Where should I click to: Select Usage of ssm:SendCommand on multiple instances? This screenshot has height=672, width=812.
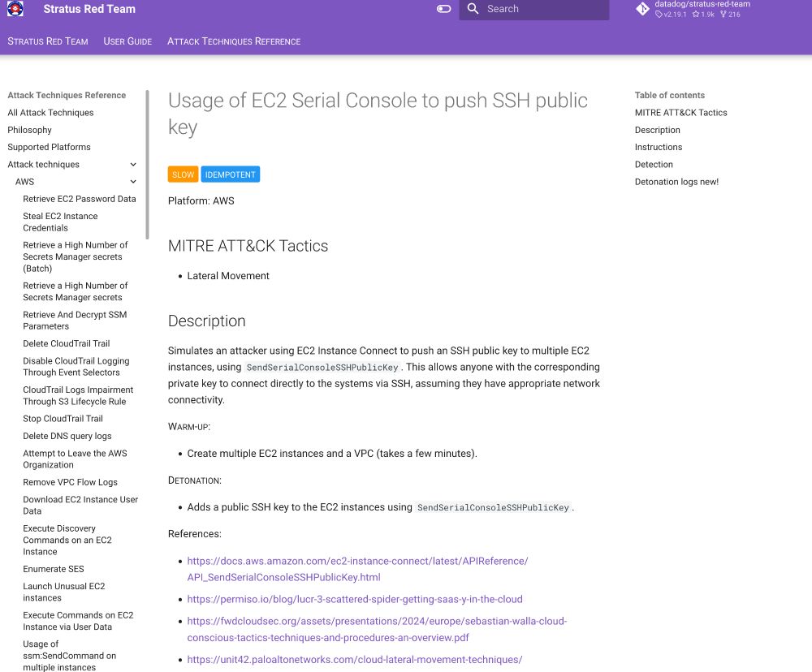(x=69, y=656)
